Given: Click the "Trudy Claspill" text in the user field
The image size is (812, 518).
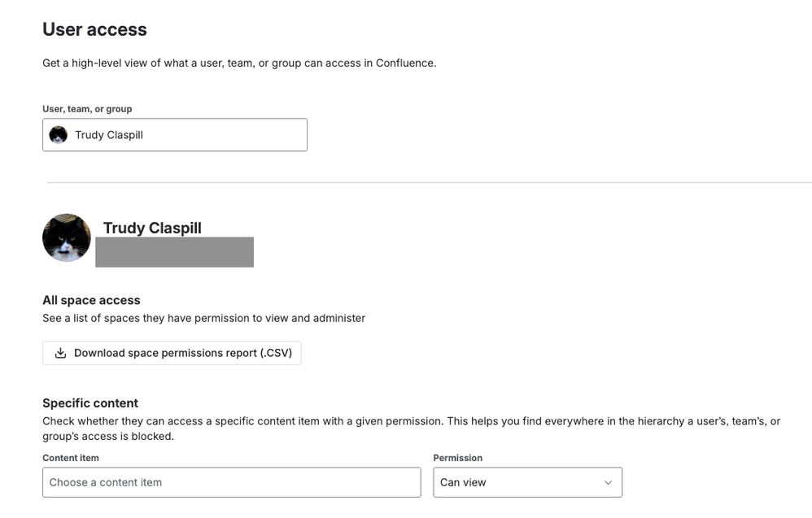Looking at the screenshot, I should [x=109, y=135].
